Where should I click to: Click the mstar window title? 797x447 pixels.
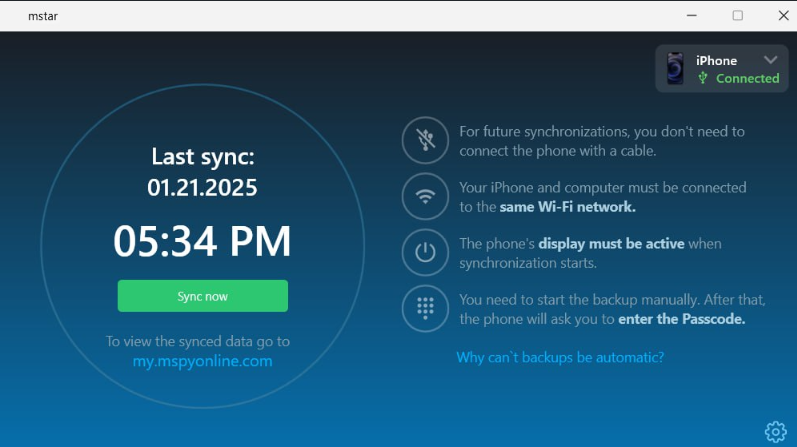(x=43, y=16)
